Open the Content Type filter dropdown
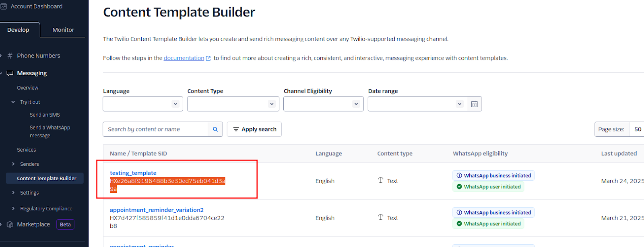This screenshot has height=247, width=644. click(x=233, y=104)
